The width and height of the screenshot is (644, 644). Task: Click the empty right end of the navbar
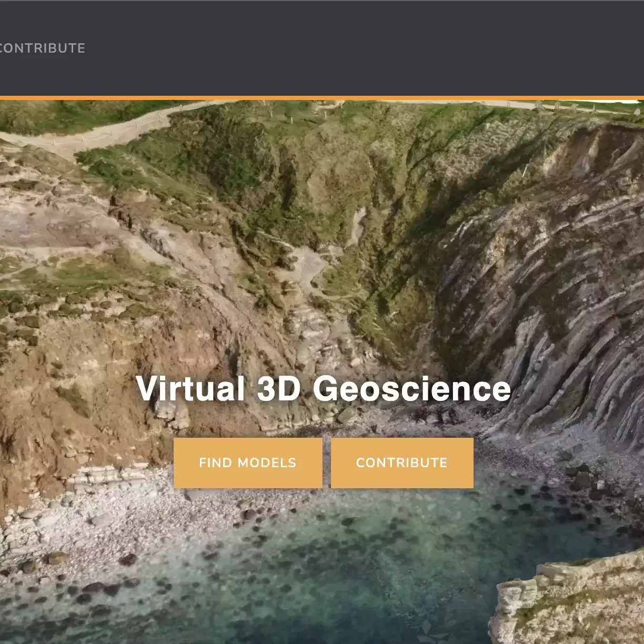pyautogui.click(x=579, y=48)
